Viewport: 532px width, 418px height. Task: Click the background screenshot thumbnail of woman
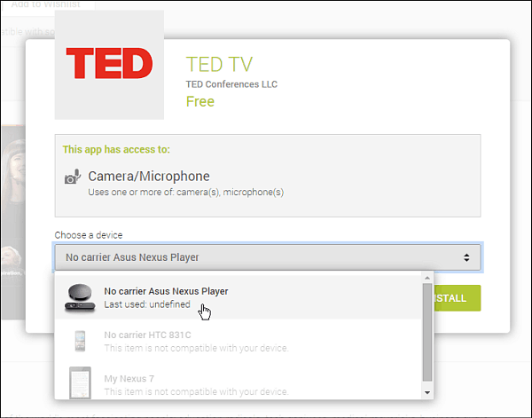(x=13, y=223)
